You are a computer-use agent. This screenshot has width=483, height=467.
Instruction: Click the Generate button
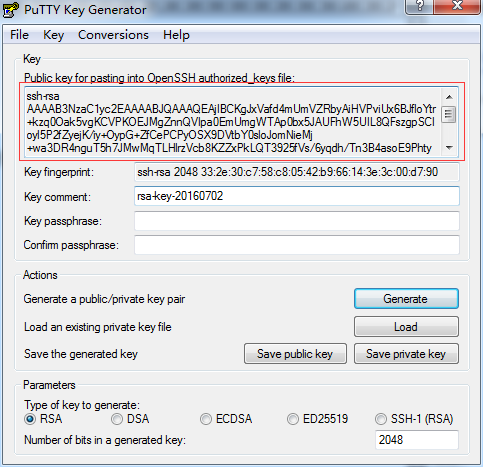coord(406,299)
